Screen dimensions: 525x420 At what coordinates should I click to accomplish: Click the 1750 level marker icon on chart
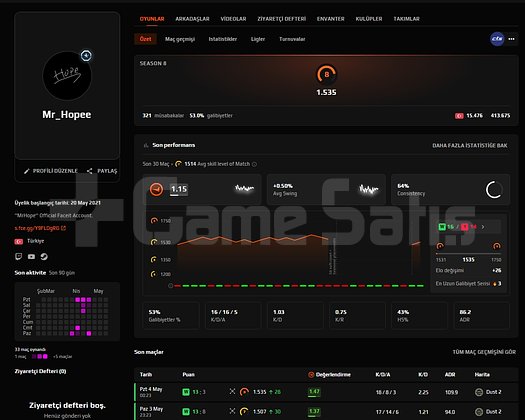coord(154,221)
